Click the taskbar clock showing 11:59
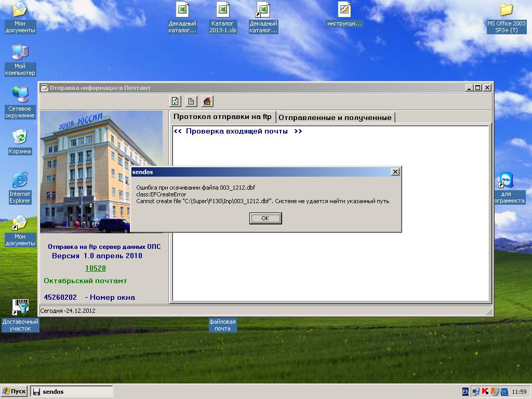Viewport: 532px width, 399px height. click(x=519, y=392)
